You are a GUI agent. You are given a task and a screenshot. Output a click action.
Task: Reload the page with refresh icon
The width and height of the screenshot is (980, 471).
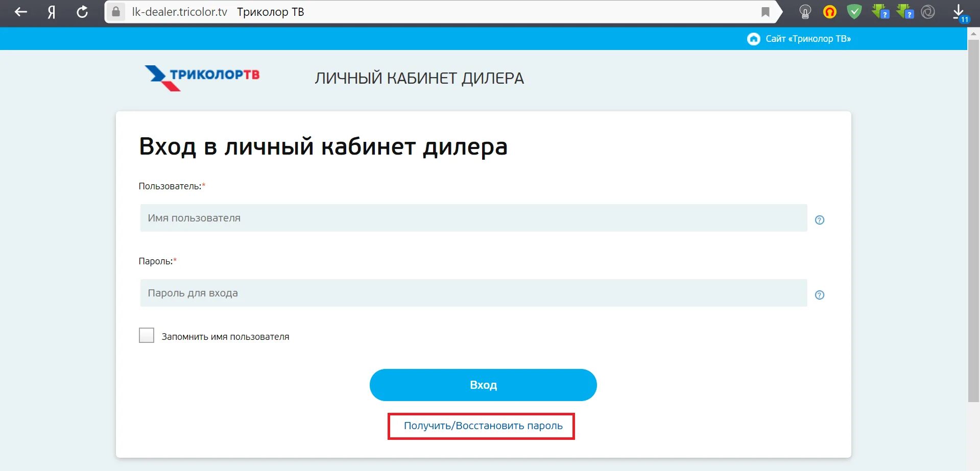click(x=82, y=12)
